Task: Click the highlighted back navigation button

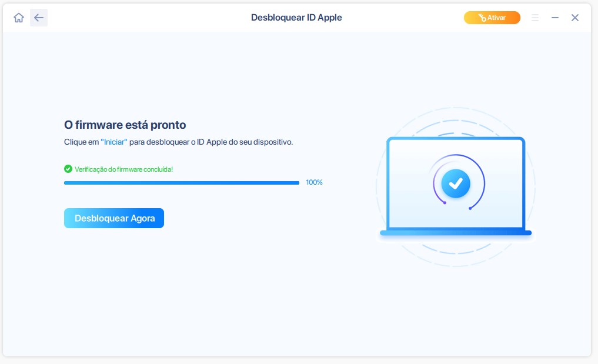Action: [x=39, y=18]
